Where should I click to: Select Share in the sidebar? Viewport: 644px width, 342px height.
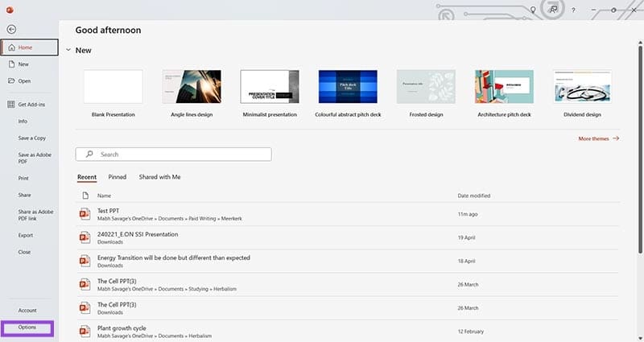[24, 195]
